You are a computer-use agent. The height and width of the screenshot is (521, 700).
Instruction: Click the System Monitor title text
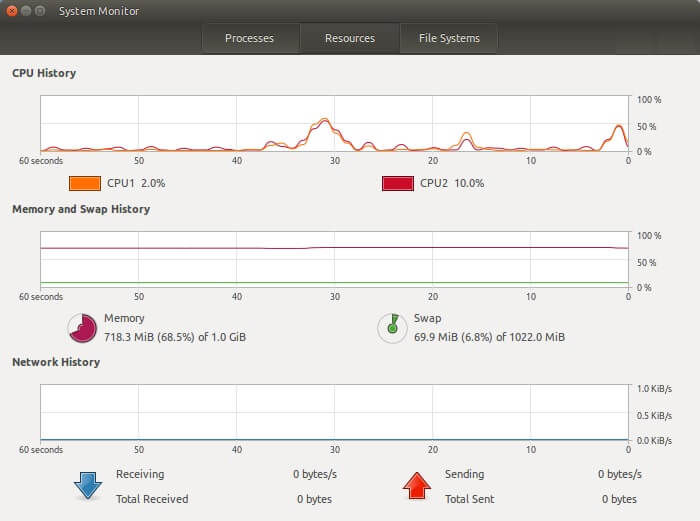point(99,11)
